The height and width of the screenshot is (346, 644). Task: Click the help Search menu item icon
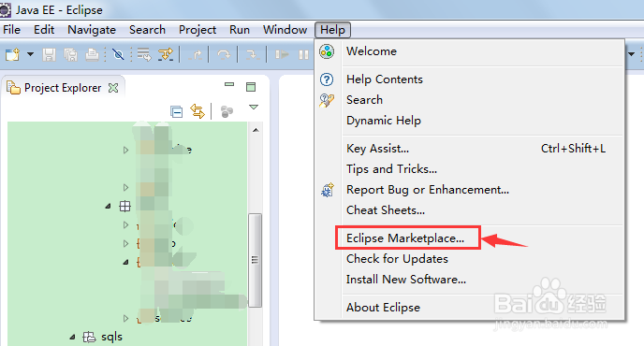click(x=327, y=100)
